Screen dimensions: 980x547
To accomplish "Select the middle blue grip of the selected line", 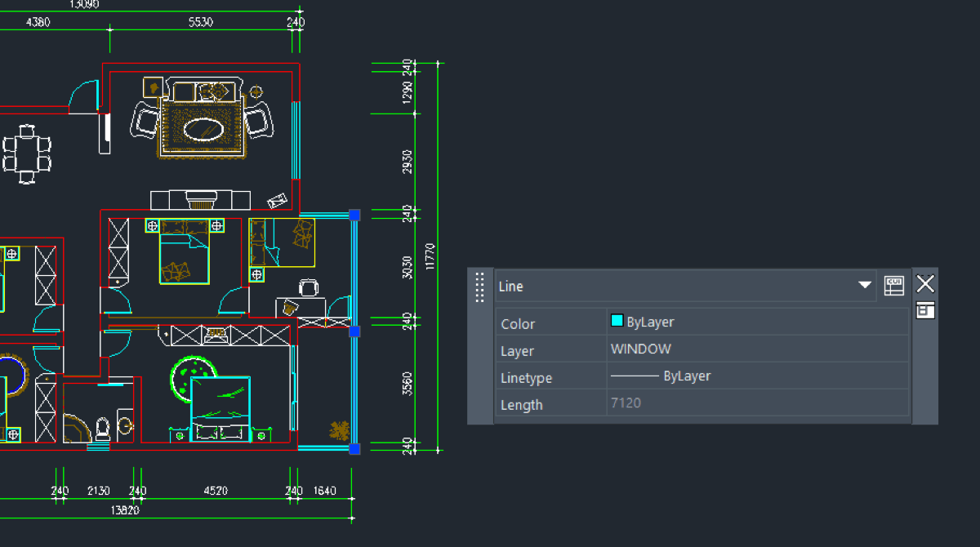I will 354,331.
